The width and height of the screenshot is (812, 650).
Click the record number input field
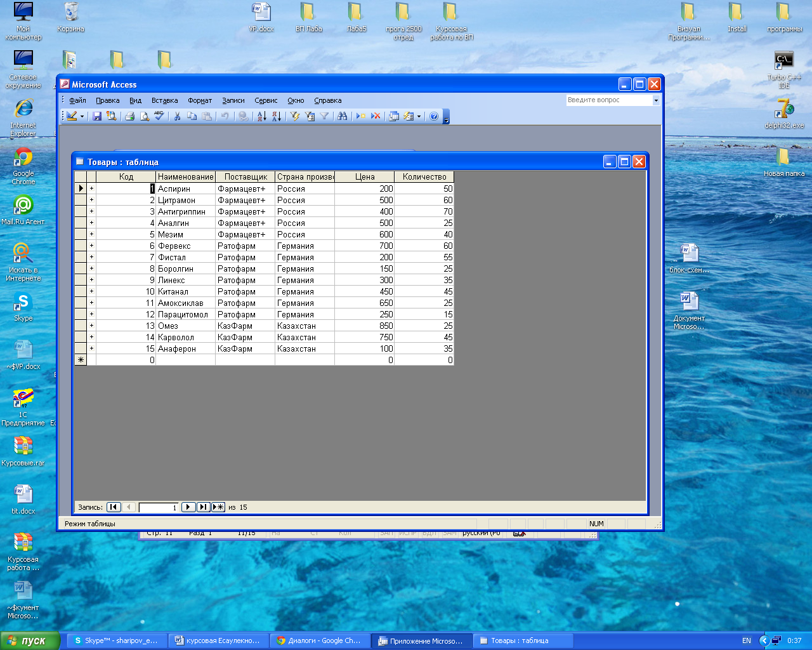159,507
